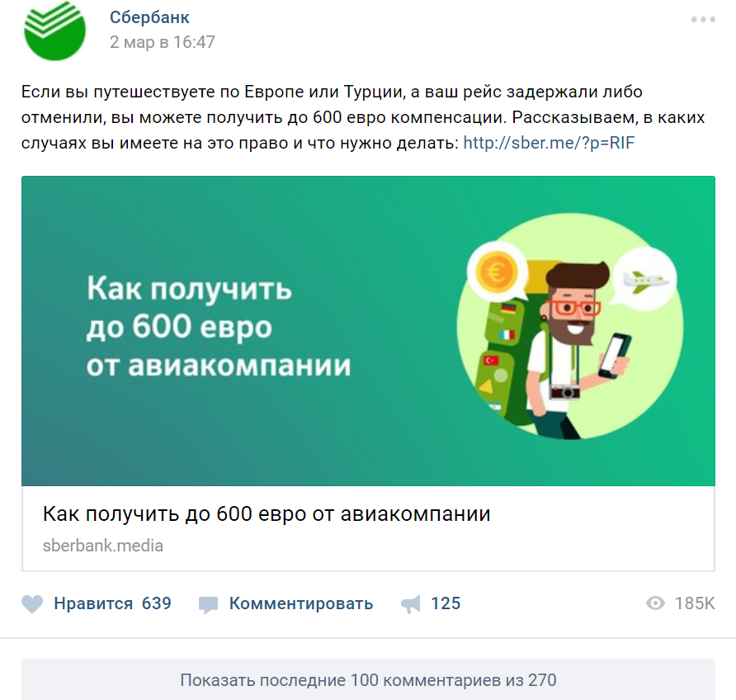Click the banner headline Как получить до 600 евро
The height and width of the screenshot is (700, 736).
tap(219, 327)
